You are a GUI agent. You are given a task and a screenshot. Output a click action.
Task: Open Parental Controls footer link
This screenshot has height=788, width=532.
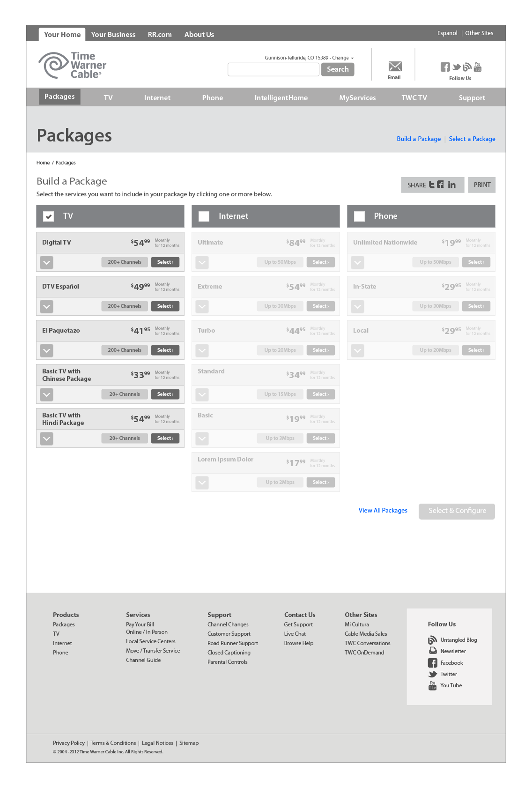227,662
